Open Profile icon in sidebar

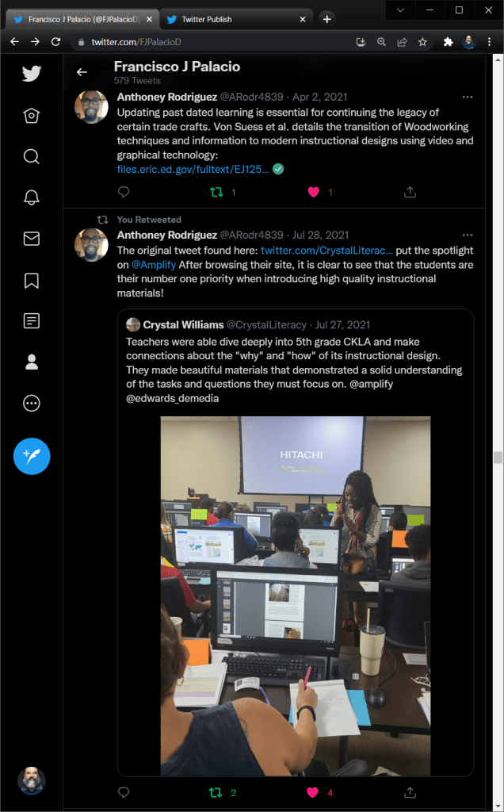[32, 362]
